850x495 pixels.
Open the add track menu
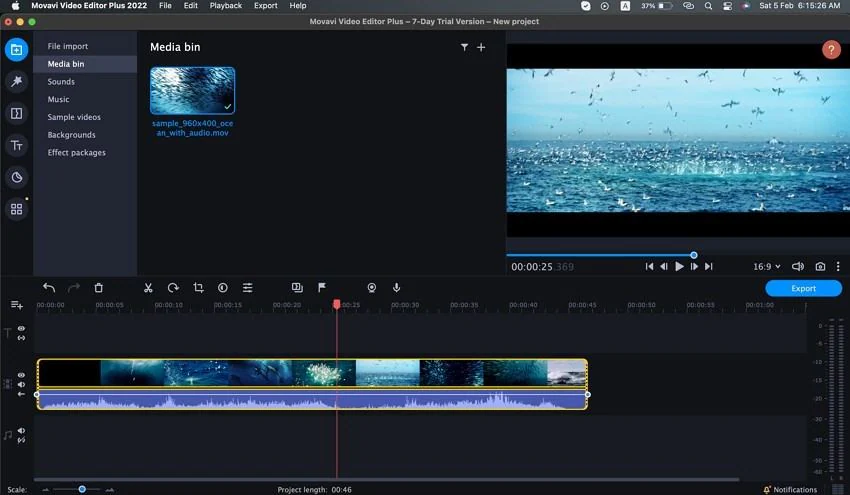tap(17, 305)
